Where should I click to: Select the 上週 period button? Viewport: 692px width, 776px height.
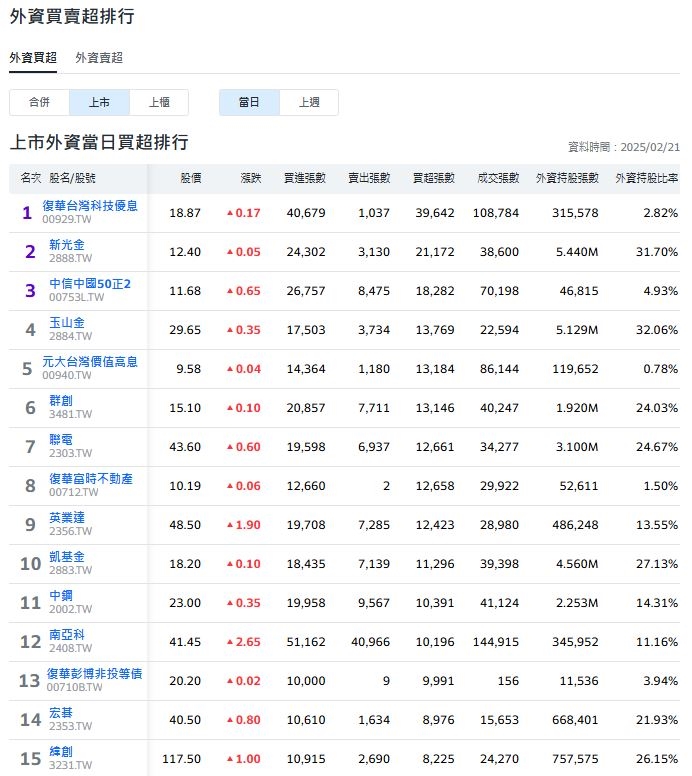pyautogui.click(x=309, y=102)
